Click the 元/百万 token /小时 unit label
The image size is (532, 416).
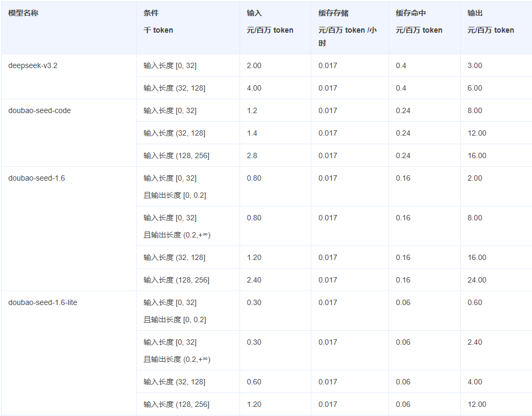[347, 36]
